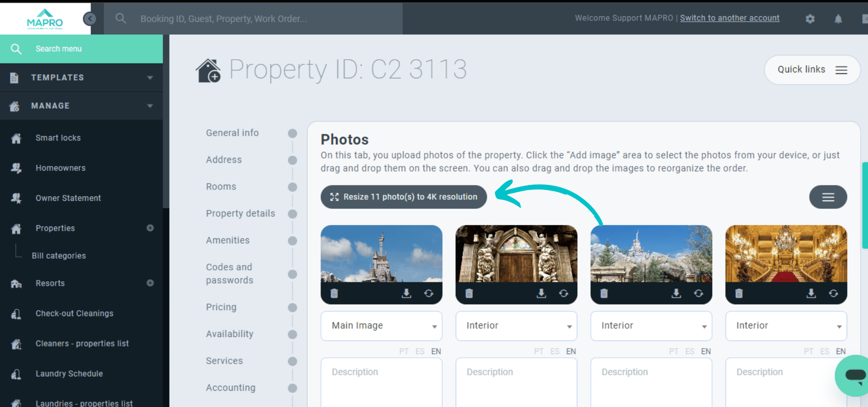Click Resize 11 photos to 4K resolution
Image resolution: width=868 pixels, height=407 pixels.
click(x=403, y=197)
